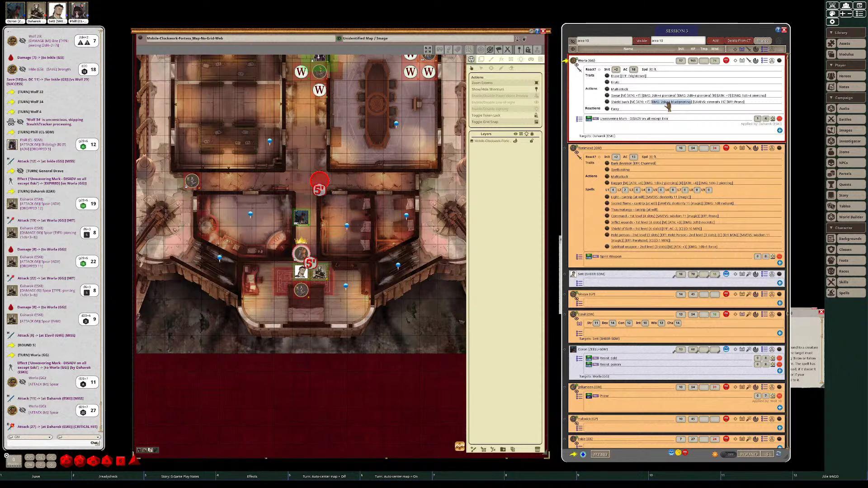Open the MENU at the combat tracker bottom
The height and width of the screenshot is (488, 868).
click(600, 454)
